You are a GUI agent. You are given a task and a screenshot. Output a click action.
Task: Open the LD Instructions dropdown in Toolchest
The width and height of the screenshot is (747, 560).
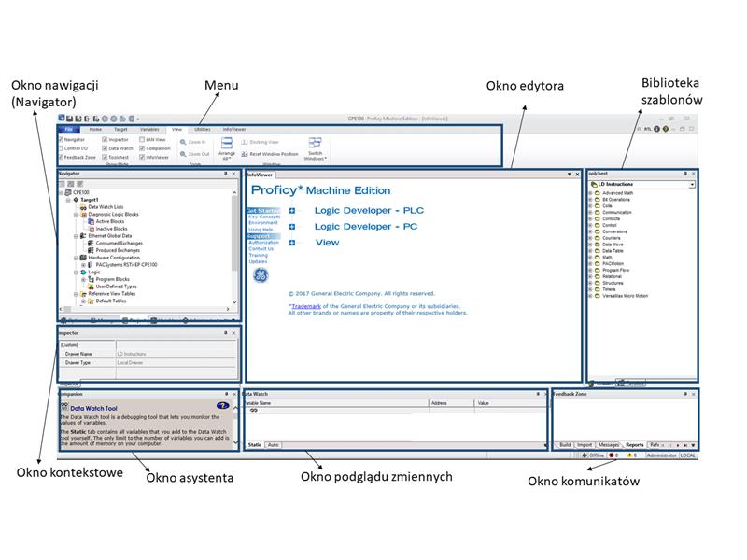point(692,184)
